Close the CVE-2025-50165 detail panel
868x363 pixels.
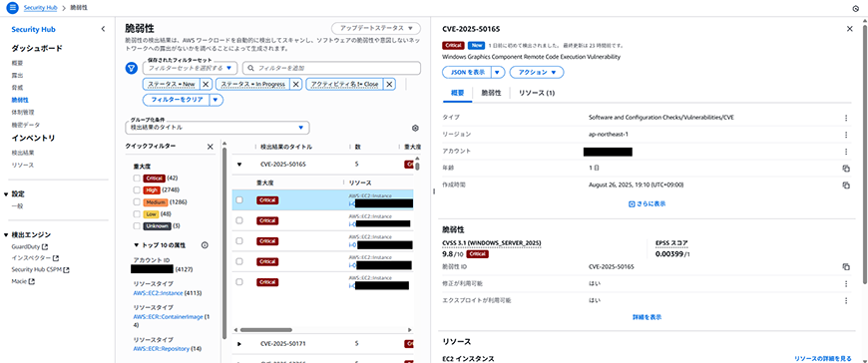pos(850,29)
